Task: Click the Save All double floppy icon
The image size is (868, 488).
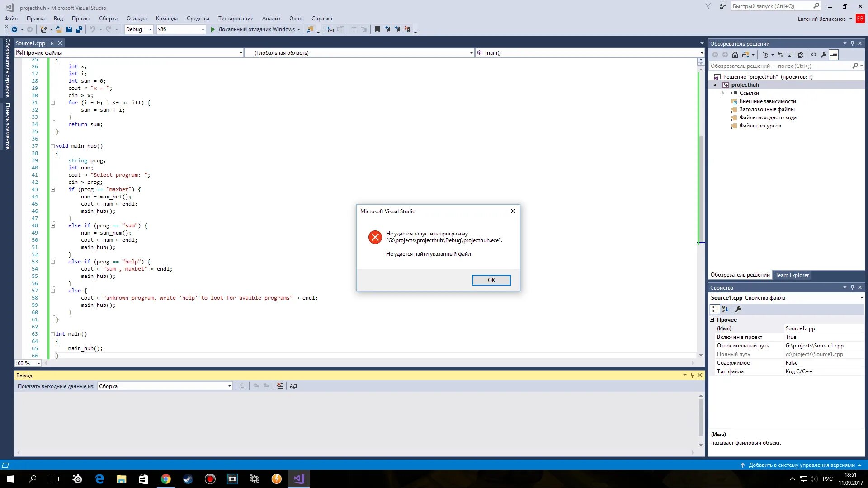Action: point(79,29)
